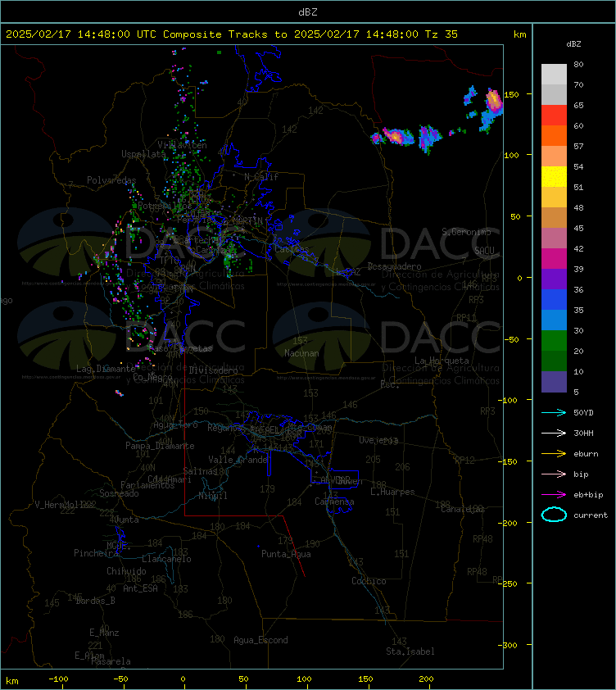
Task: Select the pink bip arrow legend icon
Action: click(x=554, y=474)
